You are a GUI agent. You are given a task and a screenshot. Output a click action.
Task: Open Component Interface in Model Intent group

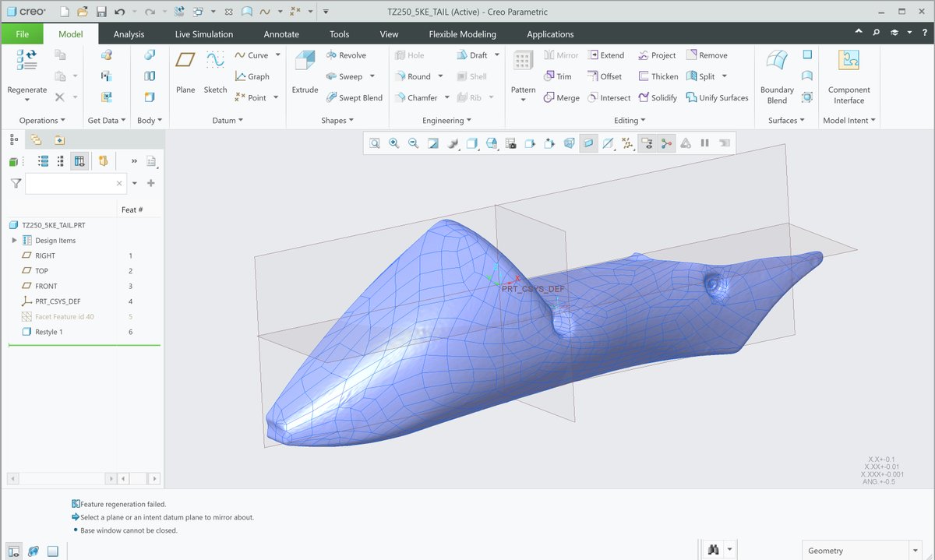click(x=849, y=76)
